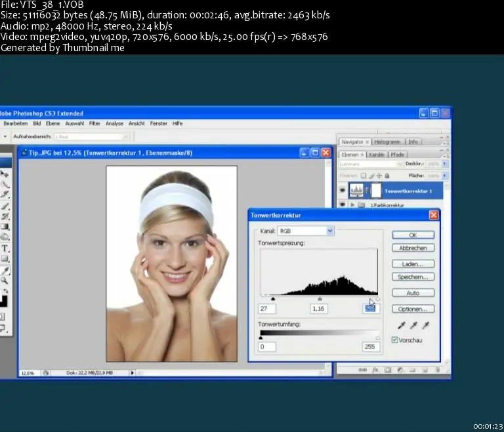504x432 pixels.
Task: Select the Dodge/Sponge tool in the toolbox
Action: tap(5, 237)
